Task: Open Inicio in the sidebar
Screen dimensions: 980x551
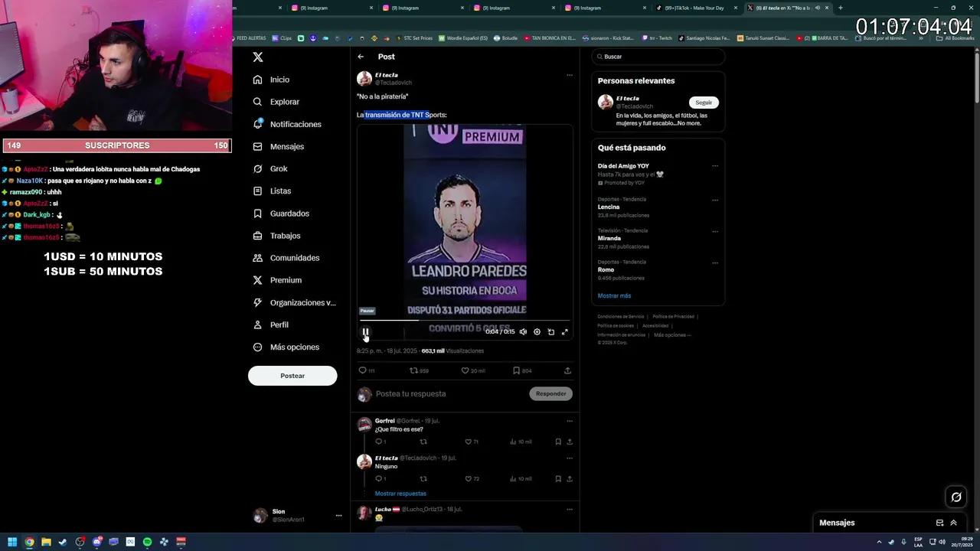Action: [271, 80]
